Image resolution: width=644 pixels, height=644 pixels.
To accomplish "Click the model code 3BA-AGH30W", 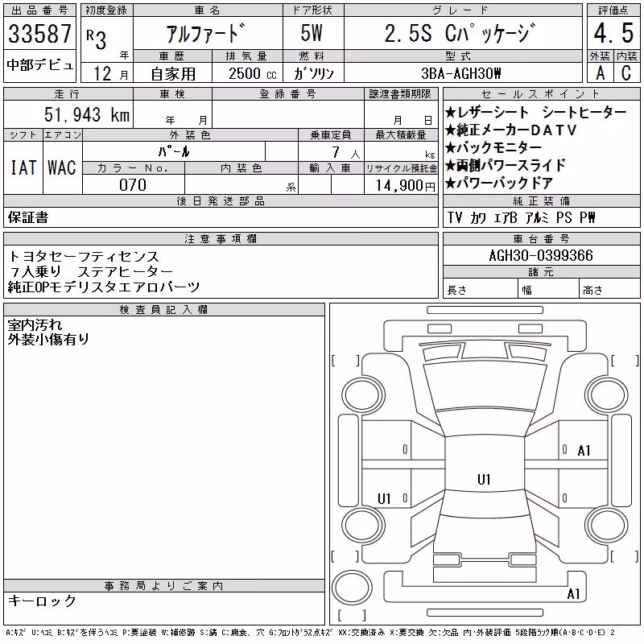I will pos(461,73).
